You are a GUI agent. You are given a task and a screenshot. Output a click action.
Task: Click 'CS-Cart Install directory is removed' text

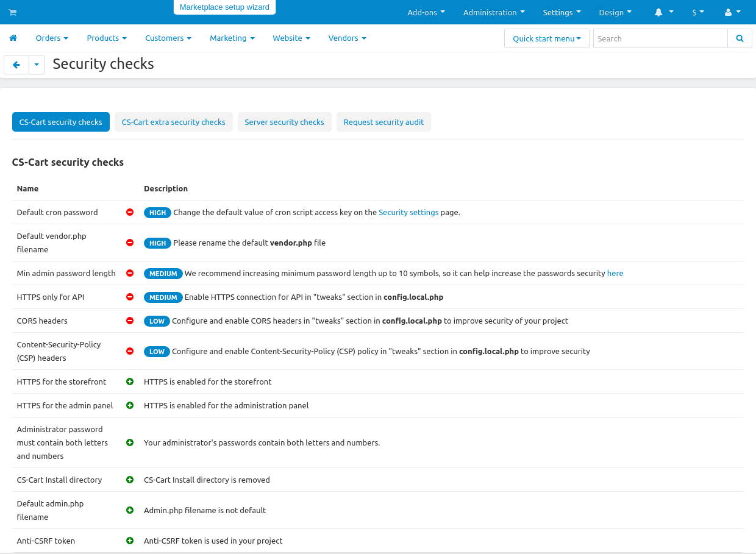(207, 480)
